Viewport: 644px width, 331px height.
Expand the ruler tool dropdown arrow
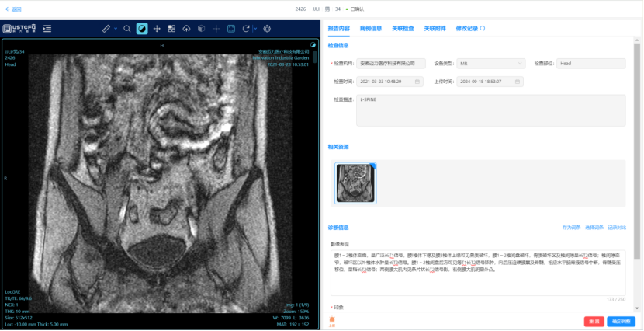(115, 29)
